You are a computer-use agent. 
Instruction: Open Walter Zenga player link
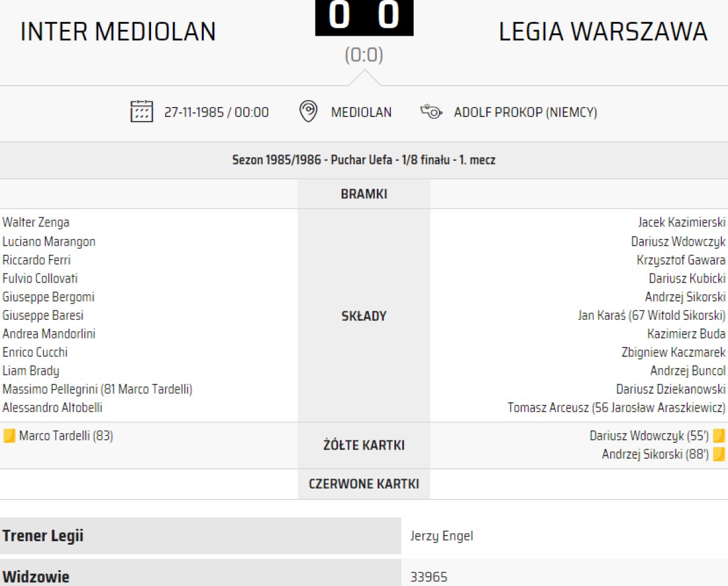[x=36, y=223]
